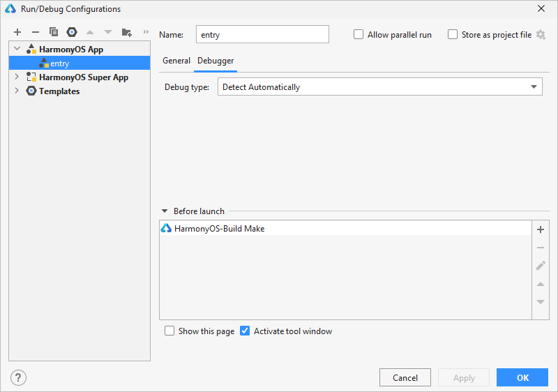Show more toolbar actions chevrons
Image resolution: width=558 pixels, height=392 pixels.
click(x=146, y=32)
